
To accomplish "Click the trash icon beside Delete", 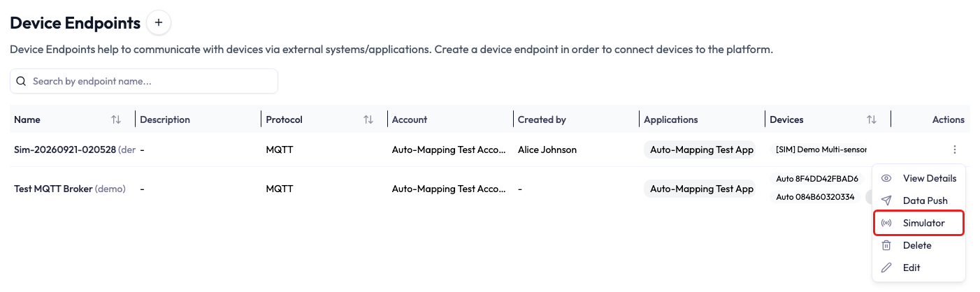I will point(886,245).
